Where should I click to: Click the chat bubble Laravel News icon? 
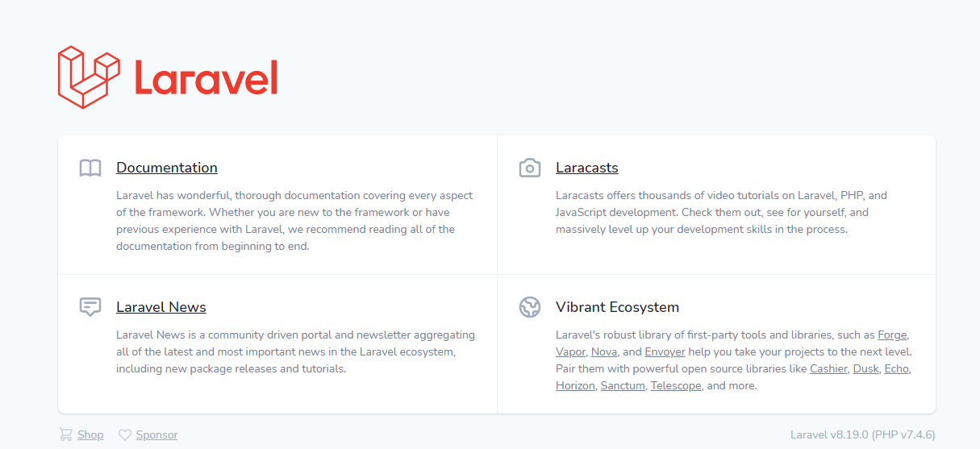click(x=90, y=307)
